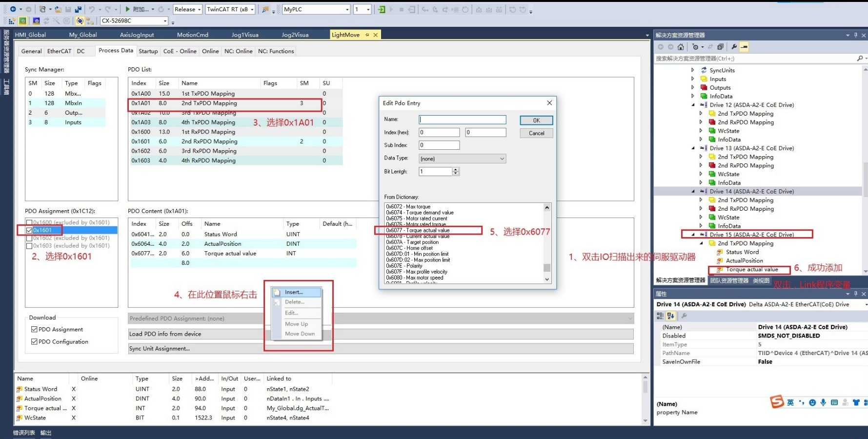Toggle the PDO Assignment download checkbox
This screenshot has height=439, width=868.
pyautogui.click(x=34, y=329)
